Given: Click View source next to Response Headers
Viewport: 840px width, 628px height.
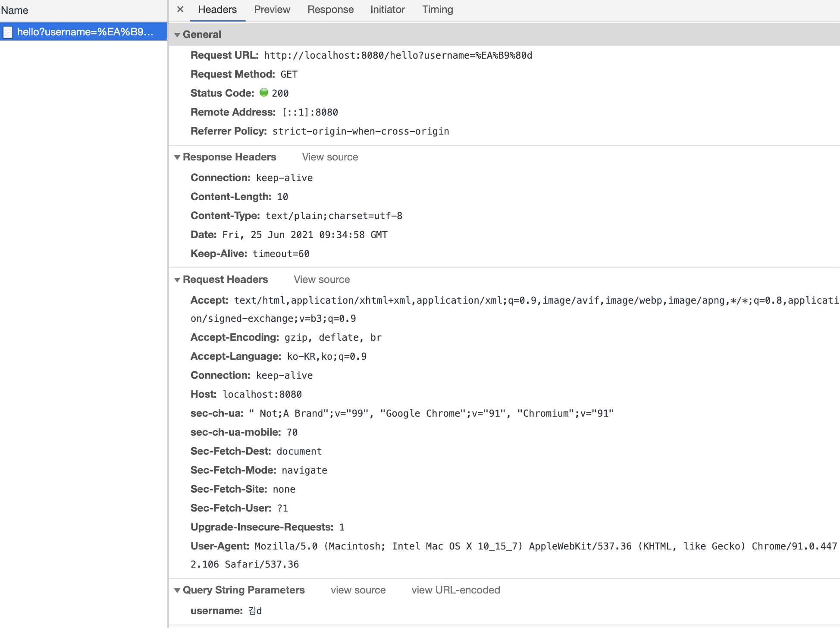Looking at the screenshot, I should (x=330, y=157).
